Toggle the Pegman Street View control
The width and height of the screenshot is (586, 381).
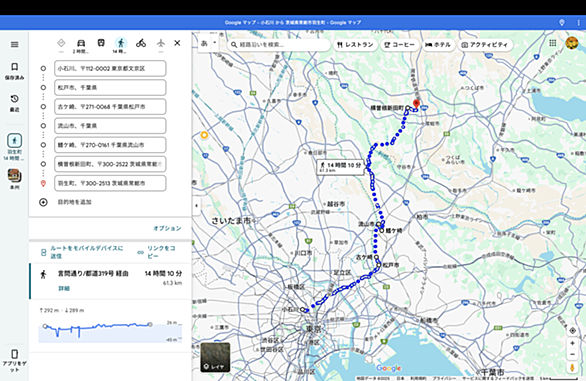coord(573,368)
